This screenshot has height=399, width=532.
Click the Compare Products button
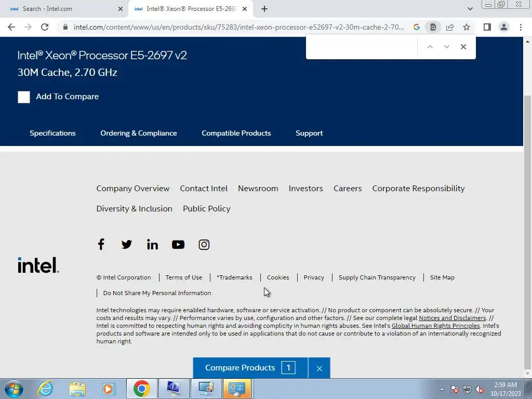tap(250, 368)
